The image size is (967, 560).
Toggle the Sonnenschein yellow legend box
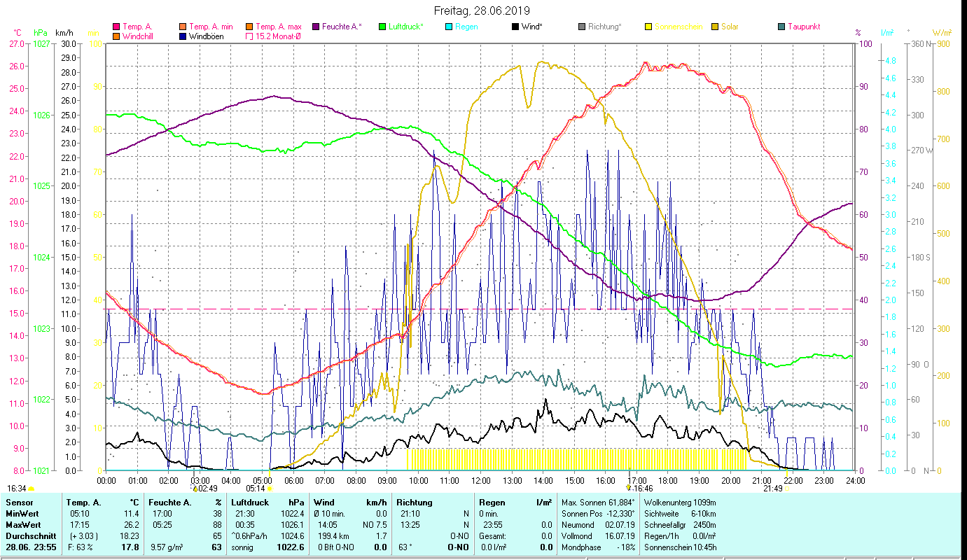[648, 27]
